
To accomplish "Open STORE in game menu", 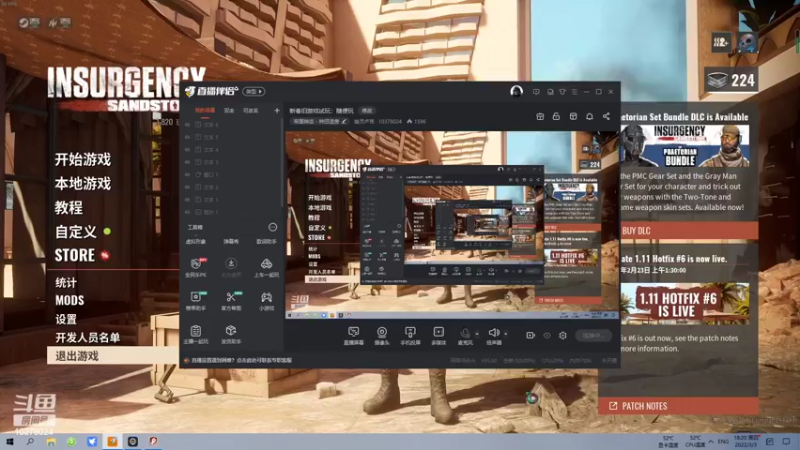I will pos(74,255).
